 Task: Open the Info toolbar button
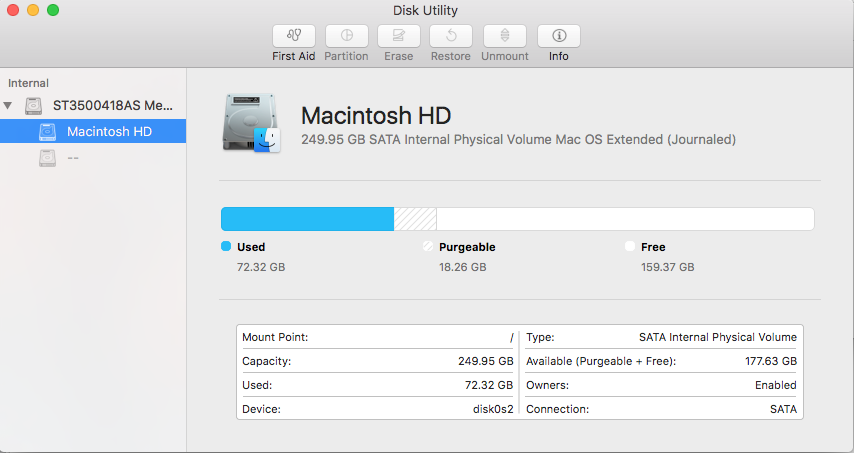coord(559,36)
